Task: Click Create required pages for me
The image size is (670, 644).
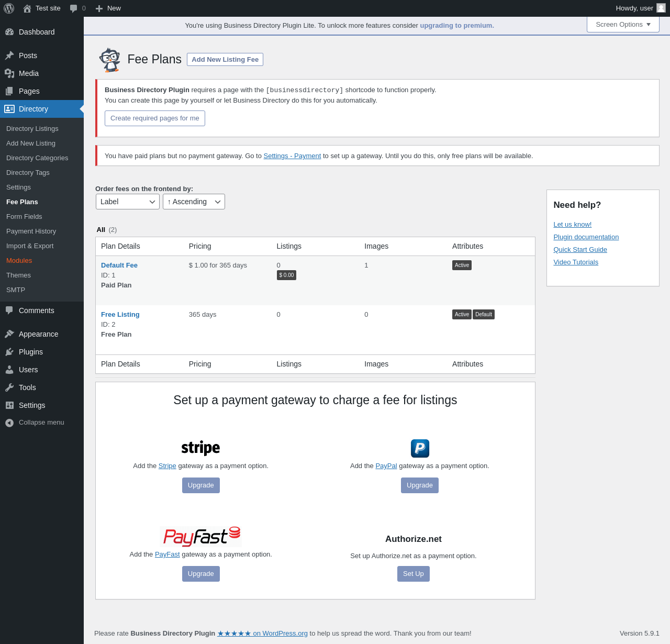Action: click(x=155, y=118)
